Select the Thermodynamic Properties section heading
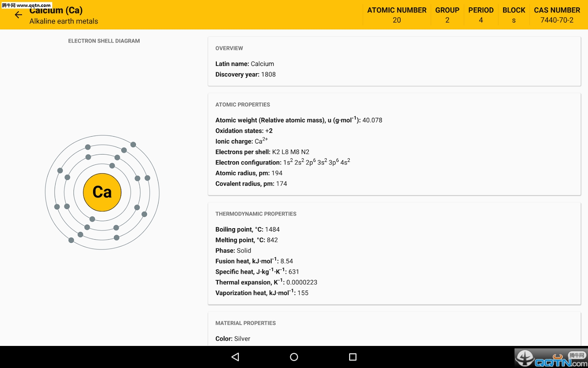Screen dimensions: 588x368 coord(256,214)
